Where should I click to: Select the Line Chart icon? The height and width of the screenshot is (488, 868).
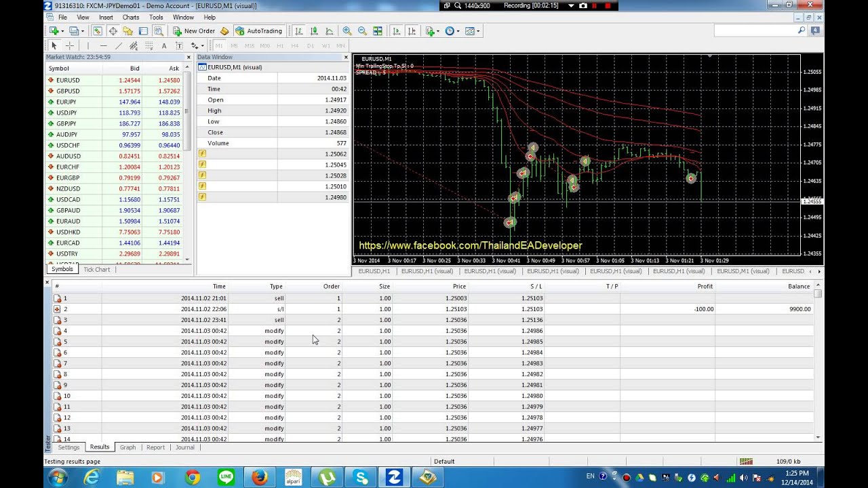[x=329, y=30]
